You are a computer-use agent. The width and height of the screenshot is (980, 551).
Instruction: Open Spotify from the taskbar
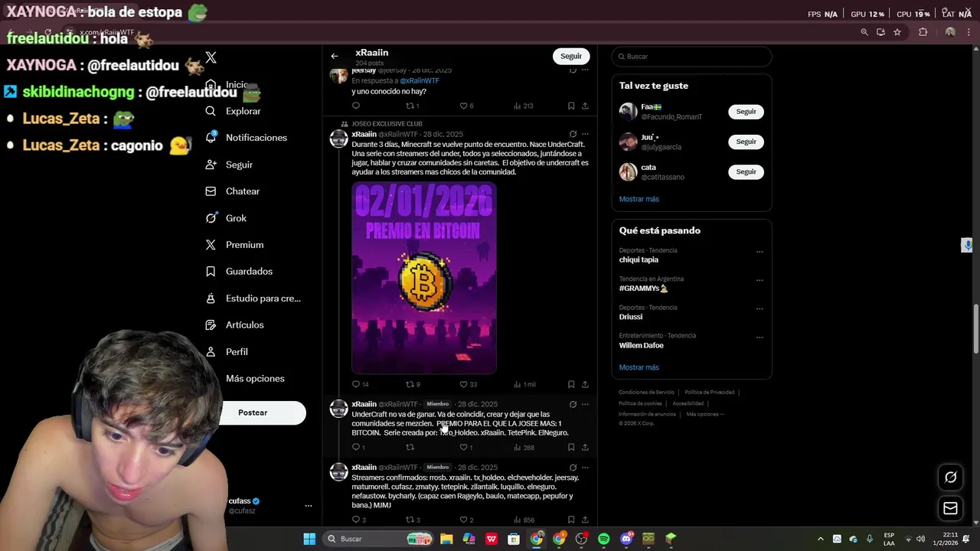(604, 539)
